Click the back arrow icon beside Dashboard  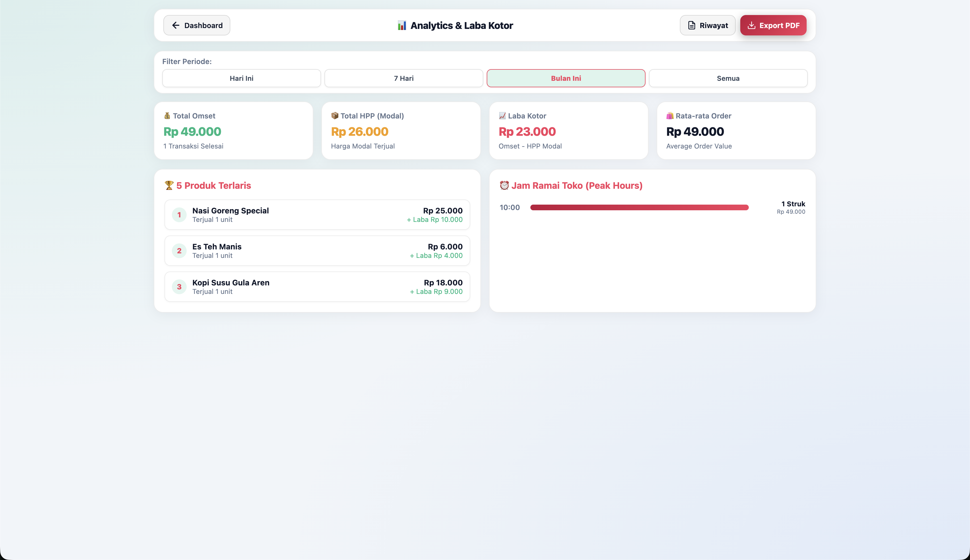click(176, 26)
